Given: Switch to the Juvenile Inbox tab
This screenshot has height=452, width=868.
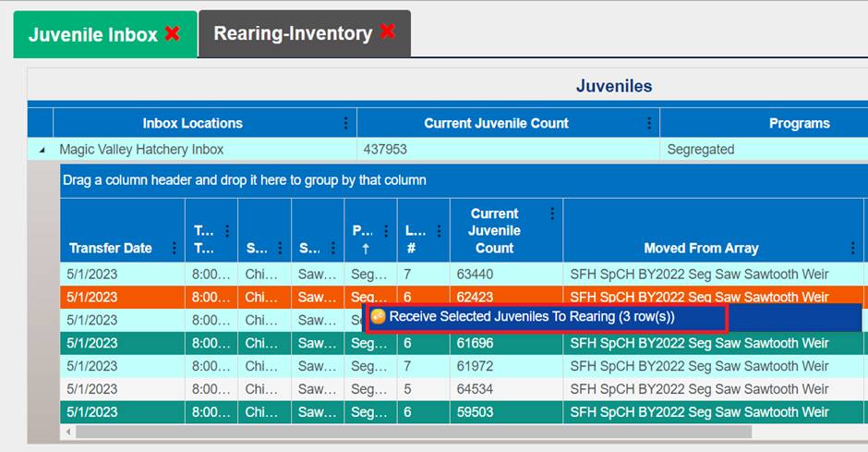Looking at the screenshot, I should click(92, 35).
